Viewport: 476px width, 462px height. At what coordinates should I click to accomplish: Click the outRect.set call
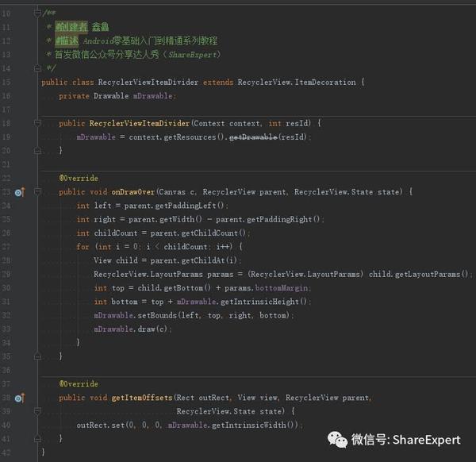pyautogui.click(x=101, y=425)
